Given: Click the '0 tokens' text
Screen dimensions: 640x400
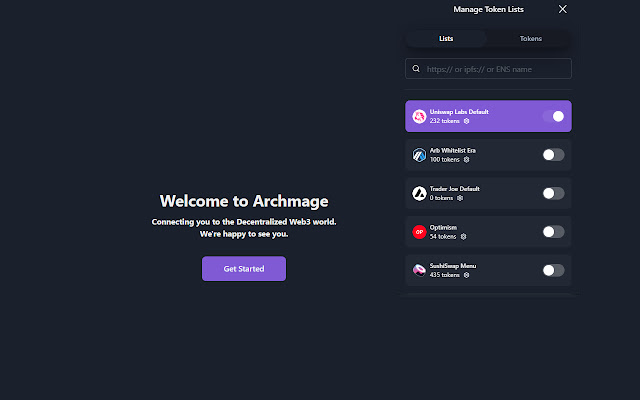Looking at the screenshot, I should coord(441,198).
